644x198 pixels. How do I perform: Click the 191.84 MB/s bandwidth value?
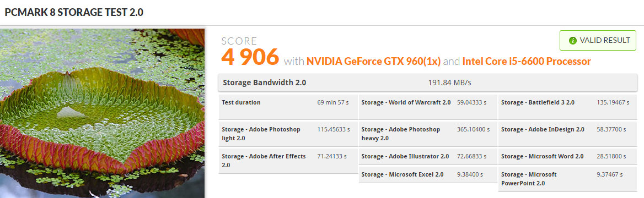coord(450,83)
